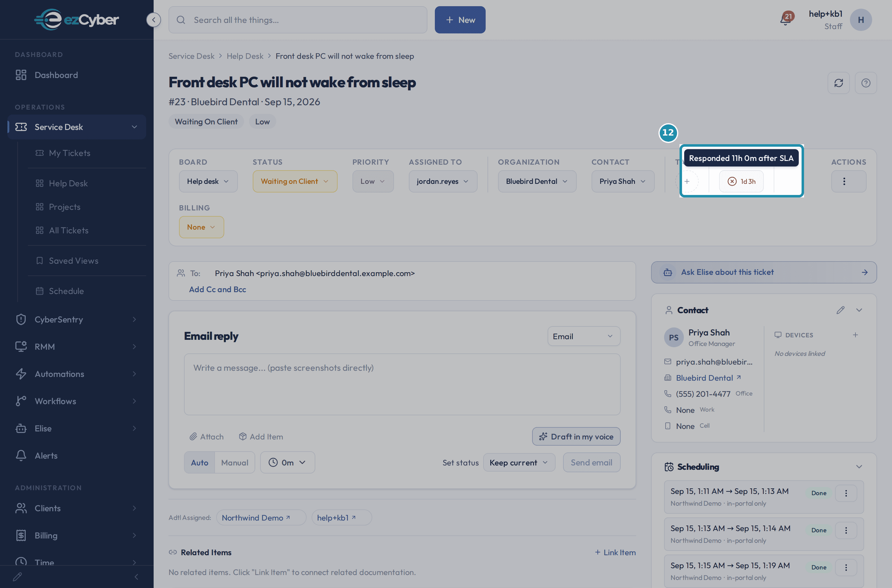Image resolution: width=892 pixels, height=588 pixels.
Task: Open the Waiting on Client status dropdown
Action: pos(295,181)
